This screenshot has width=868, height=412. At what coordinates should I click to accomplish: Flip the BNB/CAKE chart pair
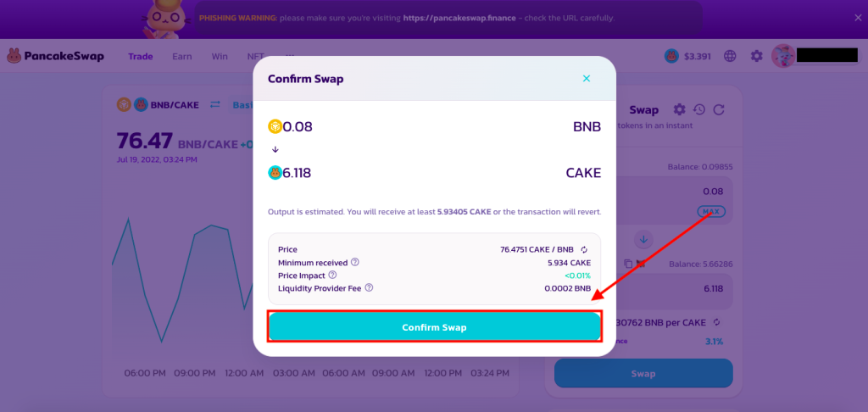pyautogui.click(x=215, y=104)
